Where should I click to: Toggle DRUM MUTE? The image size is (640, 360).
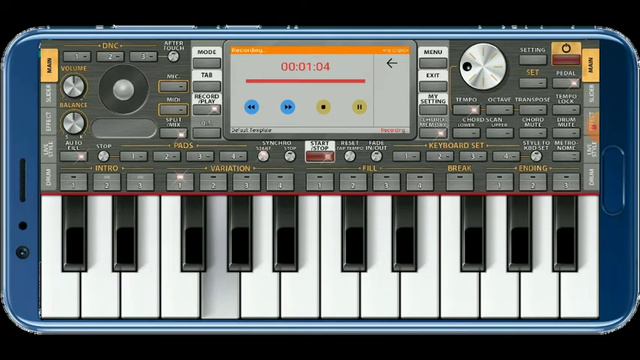click(566, 133)
